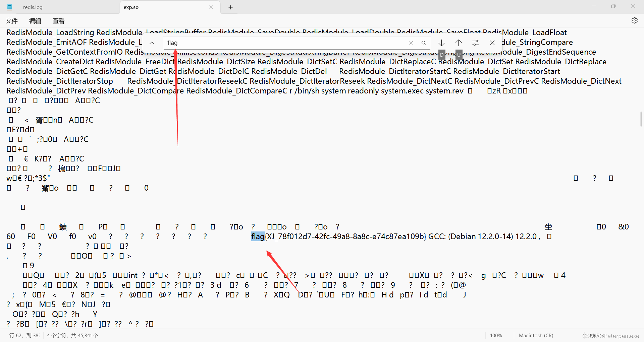The width and height of the screenshot is (644, 342).
Task: Click the RedisModule_CreateDict text
Action: click(50, 62)
